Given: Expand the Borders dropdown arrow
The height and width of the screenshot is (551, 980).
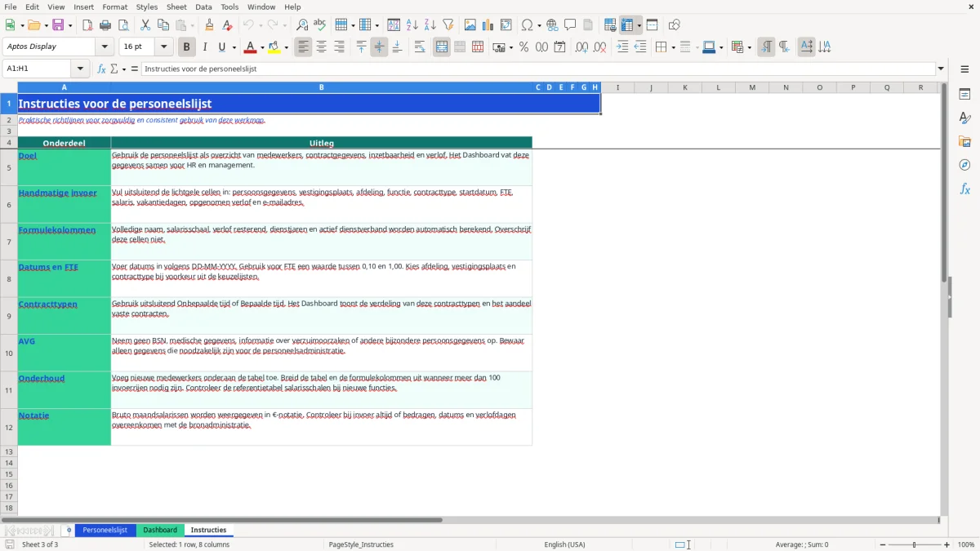Looking at the screenshot, I should pyautogui.click(x=672, y=47).
